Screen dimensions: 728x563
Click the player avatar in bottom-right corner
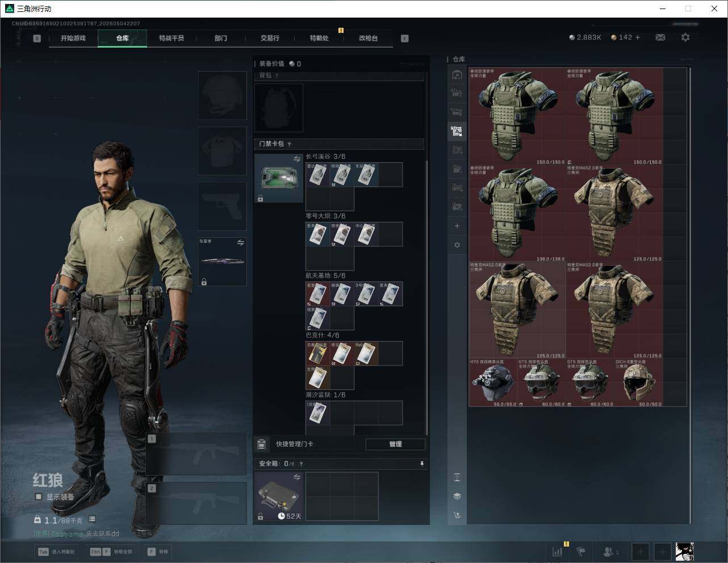(x=685, y=551)
